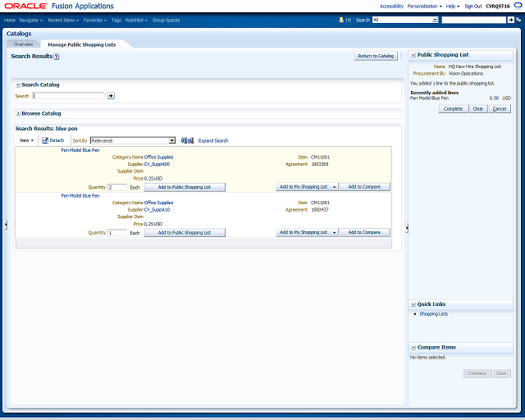Screen dimensions: 525x420
Task: Click Add to Compare for agreement 1000437
Action: [x=364, y=232]
